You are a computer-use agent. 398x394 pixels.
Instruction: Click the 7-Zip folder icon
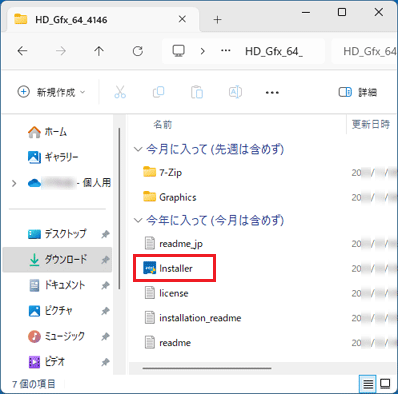pyautogui.click(x=150, y=172)
